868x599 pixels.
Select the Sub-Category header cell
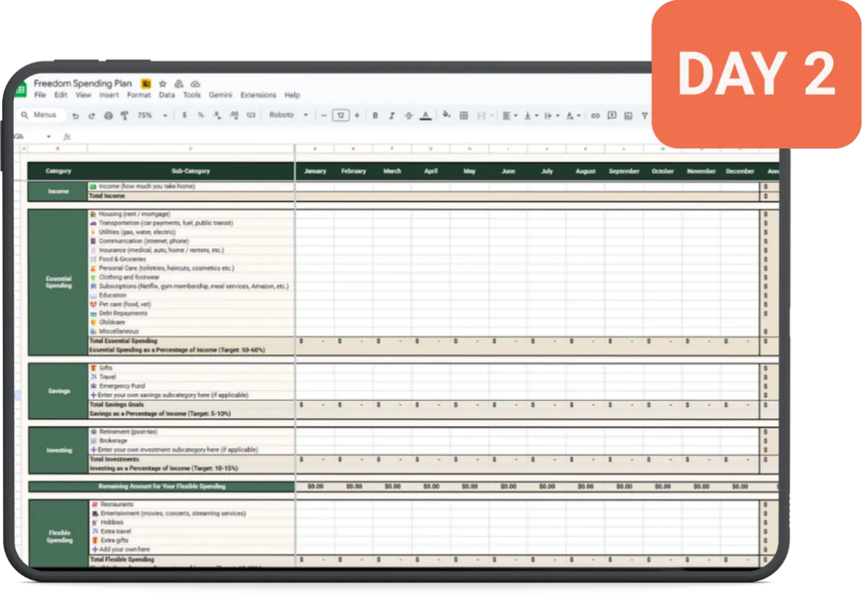[191, 171]
